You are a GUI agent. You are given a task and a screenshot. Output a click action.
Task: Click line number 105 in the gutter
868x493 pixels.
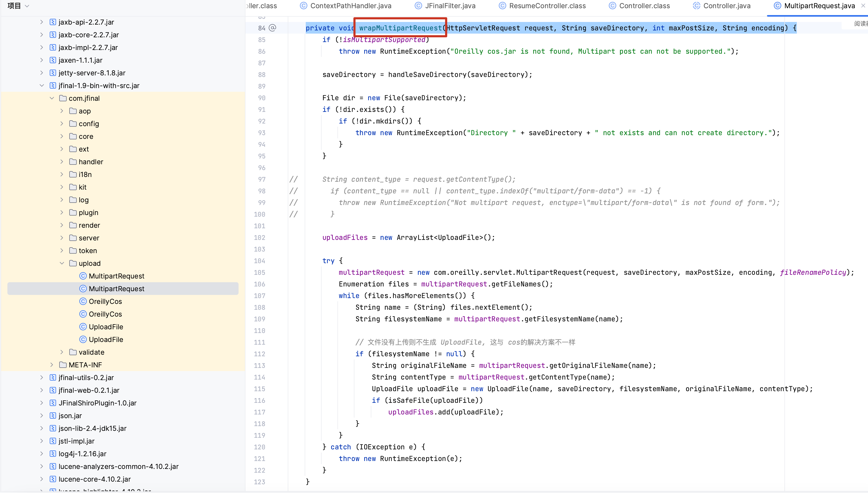[259, 273]
